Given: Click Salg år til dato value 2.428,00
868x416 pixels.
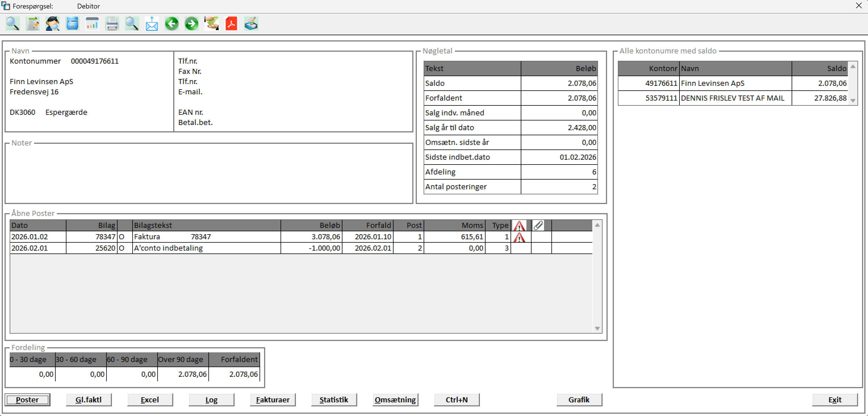Looking at the screenshot, I should [582, 127].
